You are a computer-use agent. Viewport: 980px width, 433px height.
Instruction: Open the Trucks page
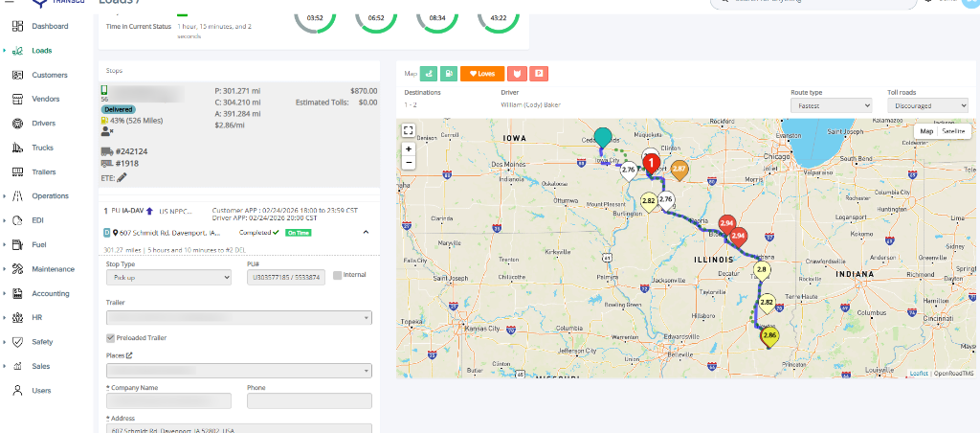pyautogui.click(x=41, y=148)
